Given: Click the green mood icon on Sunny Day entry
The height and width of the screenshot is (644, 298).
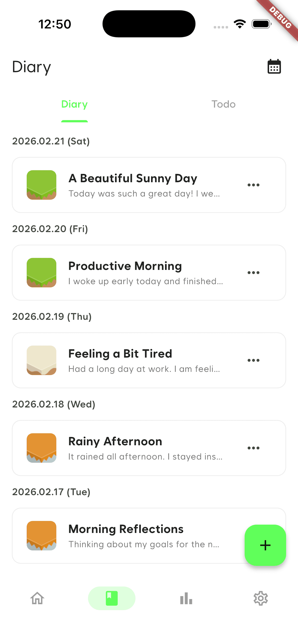Looking at the screenshot, I should (42, 185).
